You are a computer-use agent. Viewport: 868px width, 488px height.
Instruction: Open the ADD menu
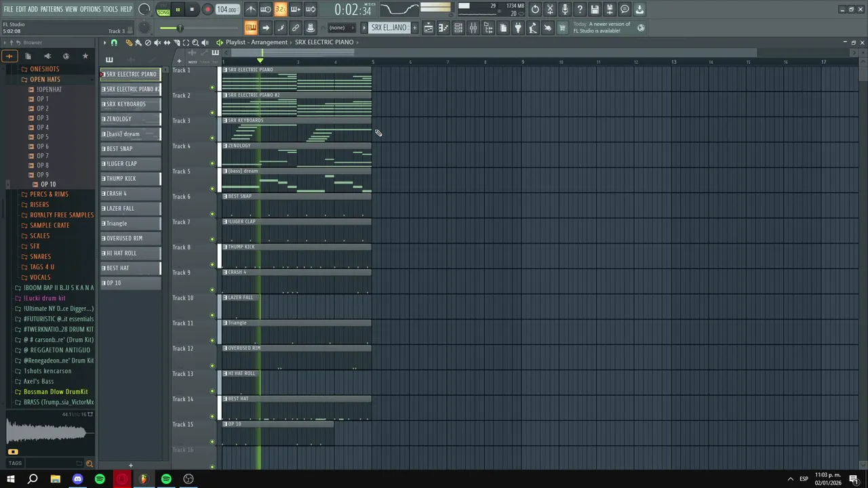33,9
